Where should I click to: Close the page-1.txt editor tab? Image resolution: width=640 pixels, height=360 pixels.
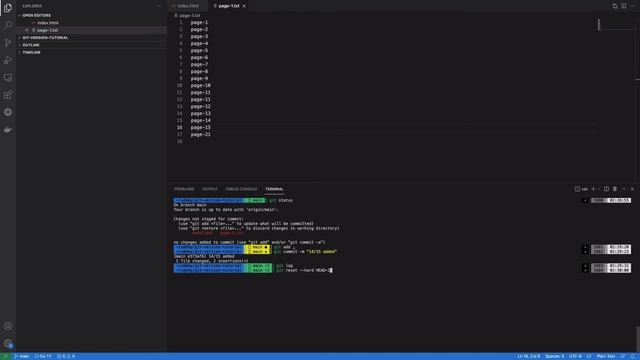244,6
